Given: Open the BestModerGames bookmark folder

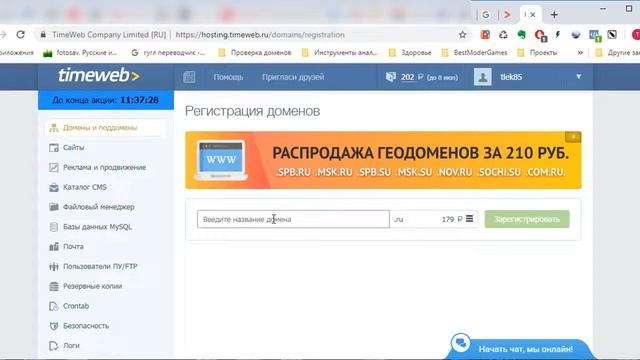Looking at the screenshot, I should pos(475,53).
